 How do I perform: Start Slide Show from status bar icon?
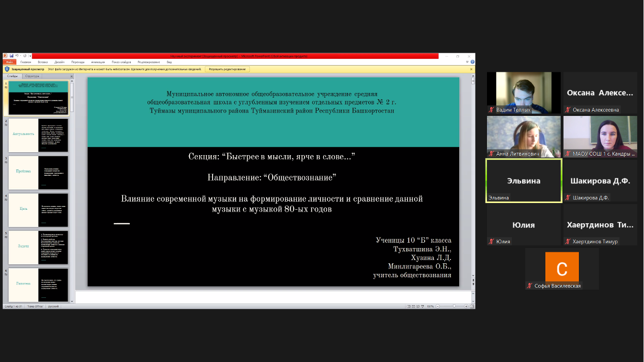click(x=423, y=306)
